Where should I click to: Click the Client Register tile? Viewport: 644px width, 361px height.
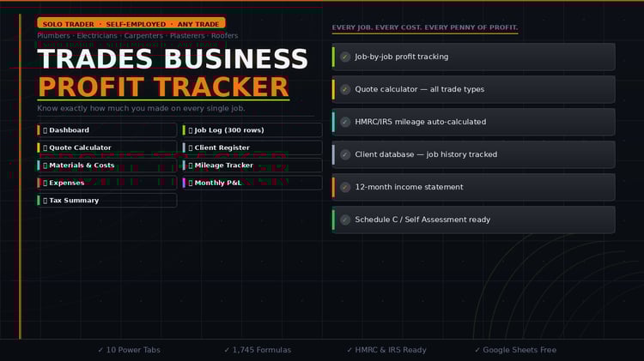pyautogui.click(x=252, y=147)
